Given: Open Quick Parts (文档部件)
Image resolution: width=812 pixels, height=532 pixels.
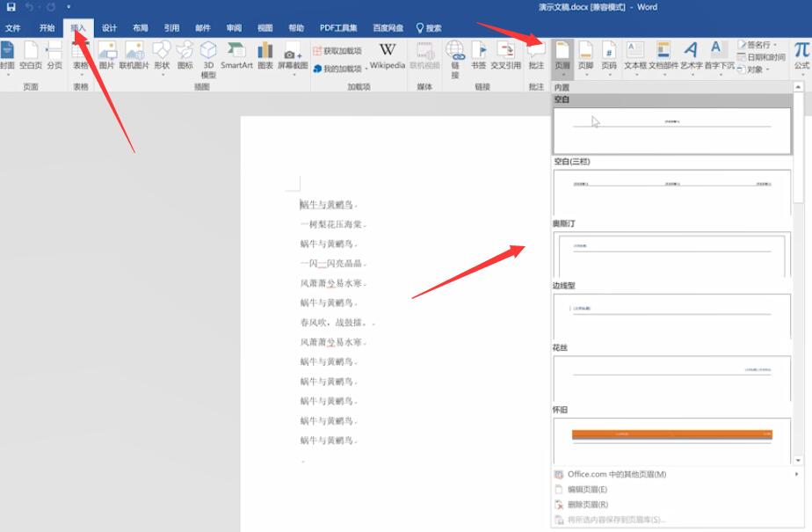Looking at the screenshot, I should tap(663, 58).
